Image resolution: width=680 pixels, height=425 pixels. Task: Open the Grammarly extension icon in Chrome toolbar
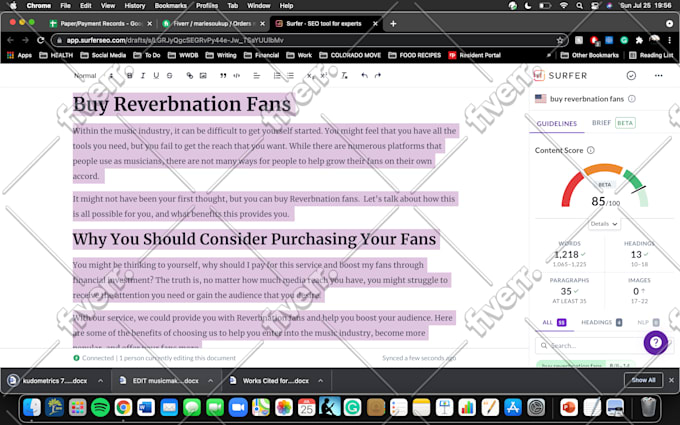point(624,40)
